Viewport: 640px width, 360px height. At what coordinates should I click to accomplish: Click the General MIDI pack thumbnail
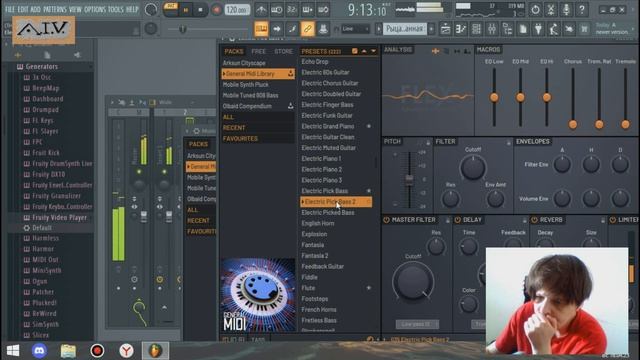click(258, 295)
